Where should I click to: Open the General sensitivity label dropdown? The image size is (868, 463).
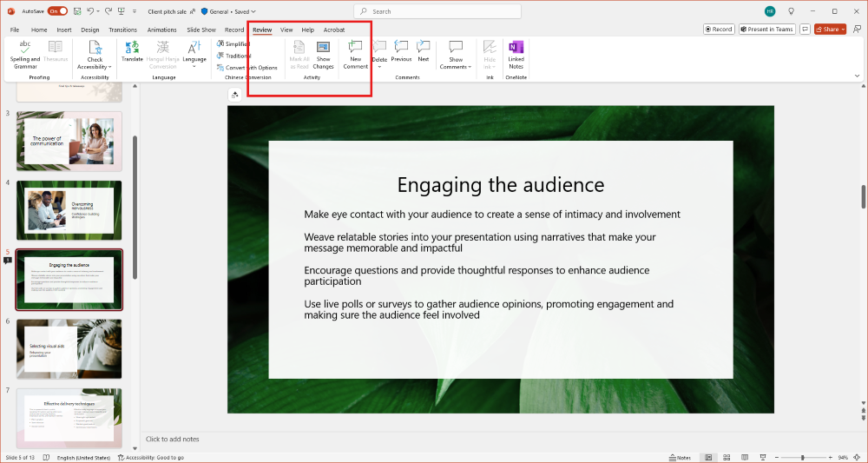[228, 11]
